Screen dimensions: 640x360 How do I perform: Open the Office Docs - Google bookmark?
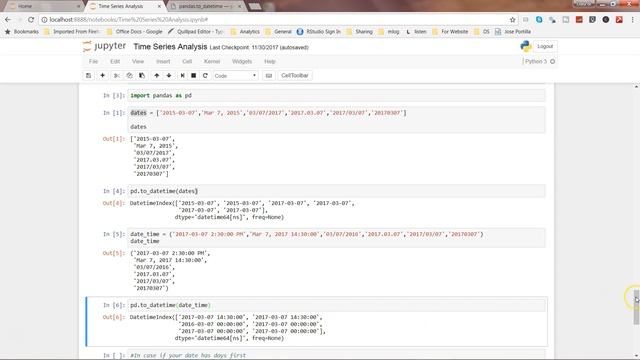pos(134,31)
